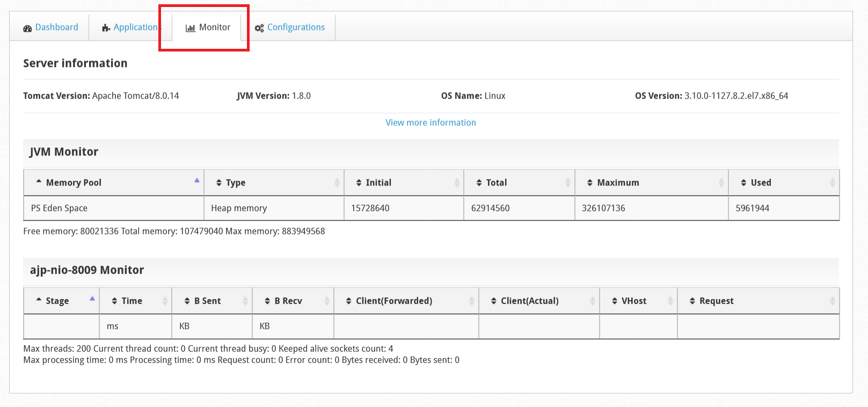Sort JVM table by Memory Pool
Image resolution: width=868 pixels, height=407 pixels.
tap(114, 182)
